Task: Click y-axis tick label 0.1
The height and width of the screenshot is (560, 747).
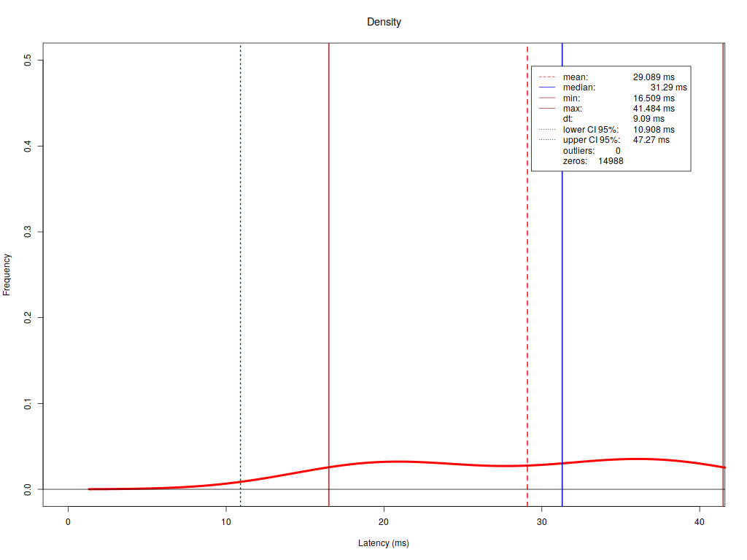Action: pos(28,403)
